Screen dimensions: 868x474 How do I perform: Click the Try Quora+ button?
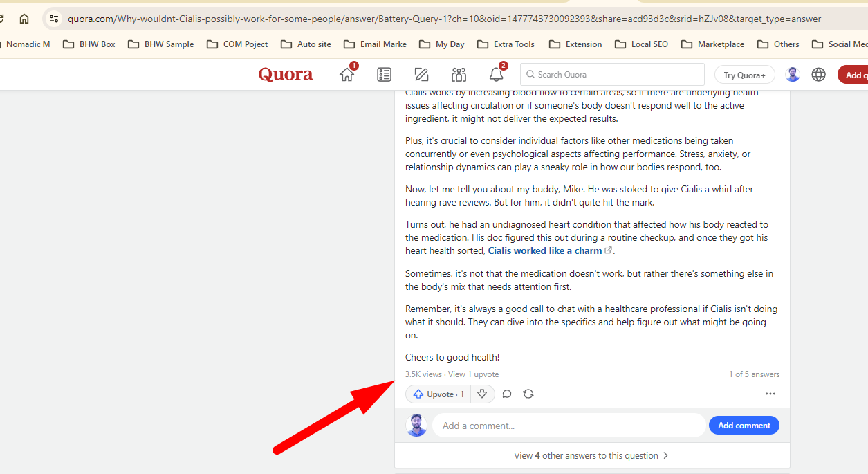pyautogui.click(x=745, y=75)
